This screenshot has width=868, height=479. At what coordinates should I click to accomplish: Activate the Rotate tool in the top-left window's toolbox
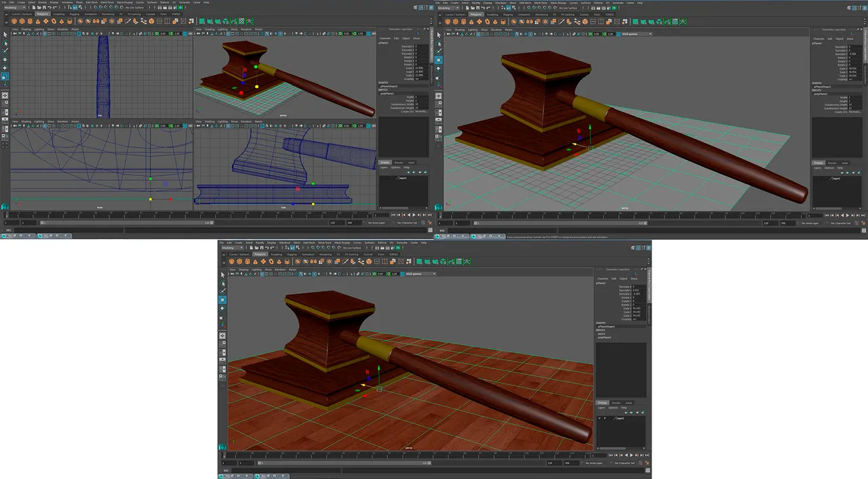coord(5,68)
